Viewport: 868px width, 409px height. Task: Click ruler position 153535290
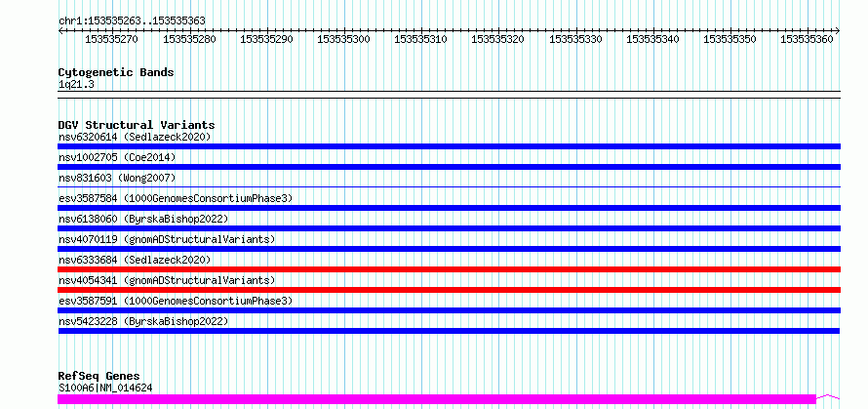coord(266,39)
